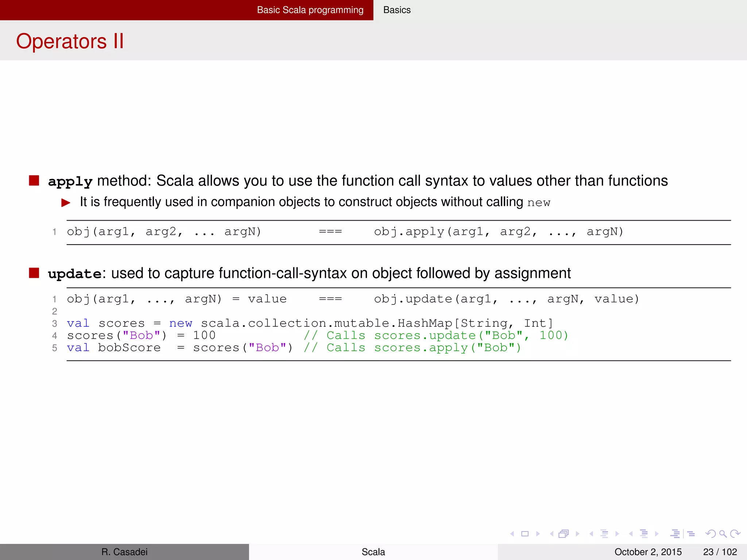Click the Operators II slide title
Screen dimensions: 747x560
point(70,41)
